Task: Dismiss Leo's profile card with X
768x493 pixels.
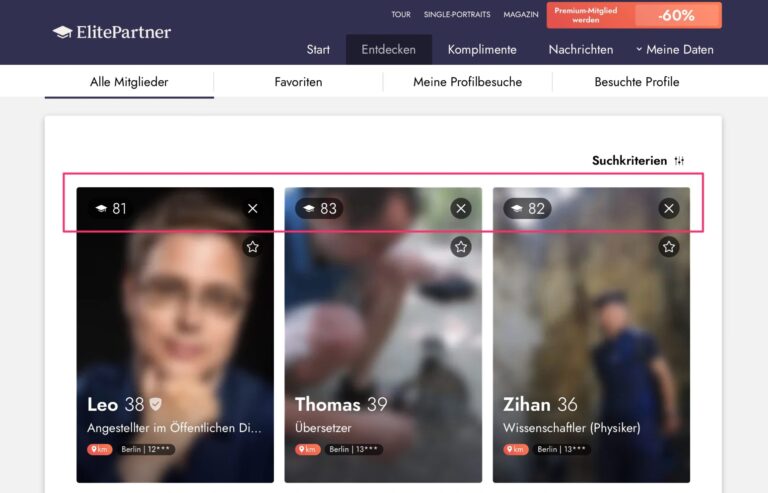Action: (x=252, y=208)
